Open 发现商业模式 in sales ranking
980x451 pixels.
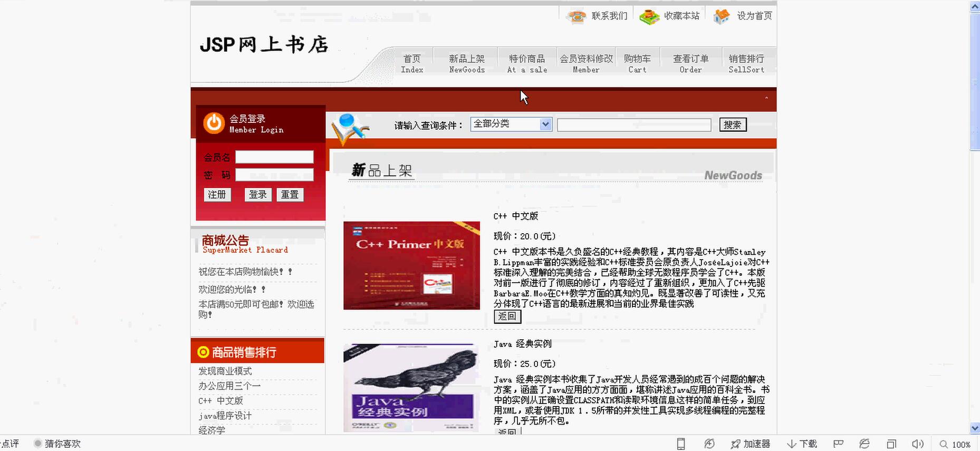[x=225, y=371]
